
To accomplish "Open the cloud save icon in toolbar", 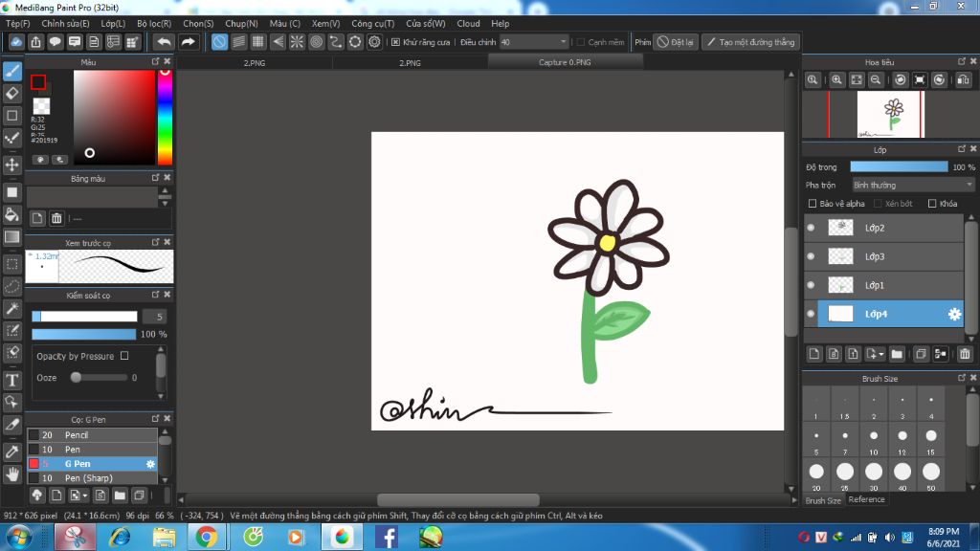I will click(x=16, y=42).
